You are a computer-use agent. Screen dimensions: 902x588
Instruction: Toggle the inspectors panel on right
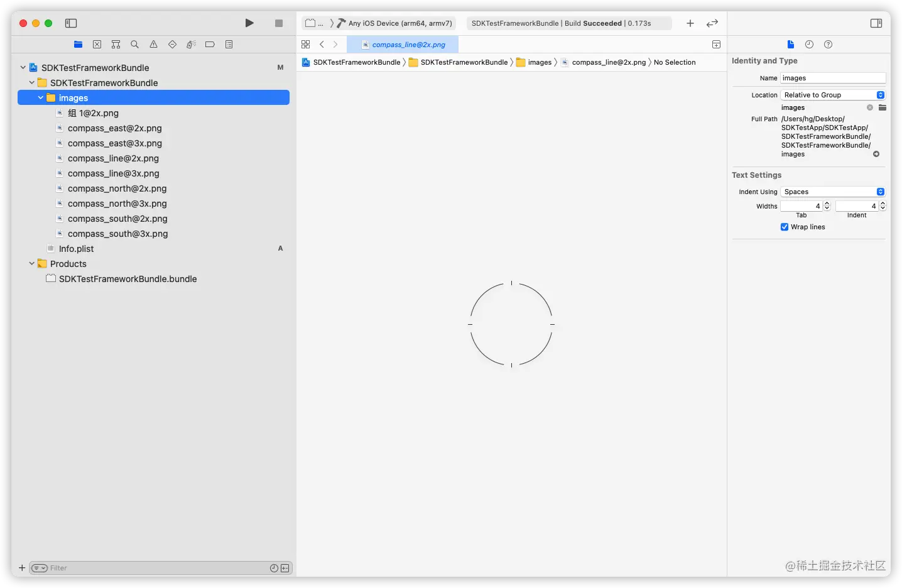pos(876,23)
